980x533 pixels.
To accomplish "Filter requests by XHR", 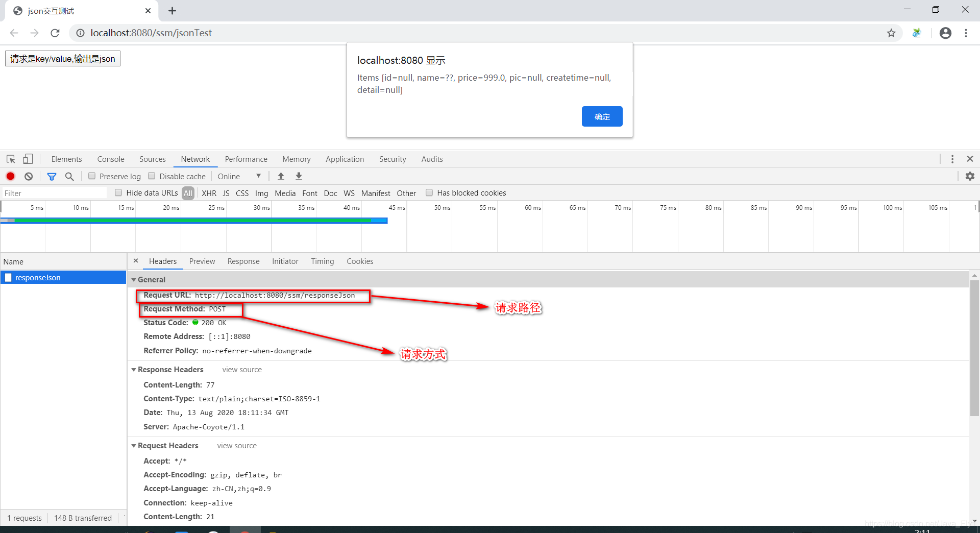I will (x=209, y=193).
